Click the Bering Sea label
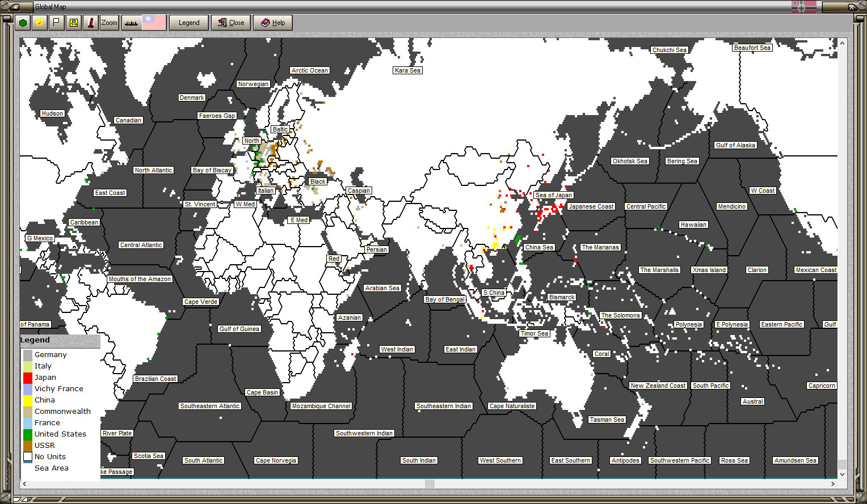Viewport: 867px width, 504px height. pyautogui.click(x=682, y=161)
